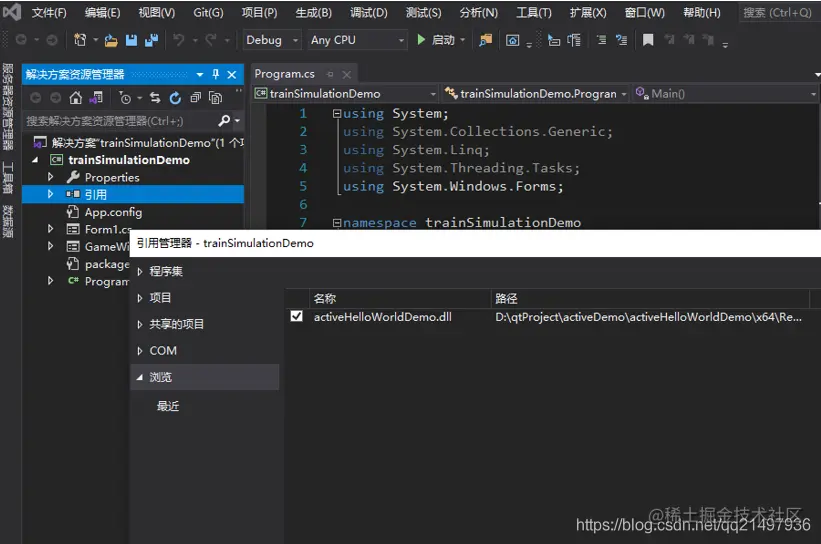
Task: Collapse the namespace block on line 7
Action: (337, 223)
